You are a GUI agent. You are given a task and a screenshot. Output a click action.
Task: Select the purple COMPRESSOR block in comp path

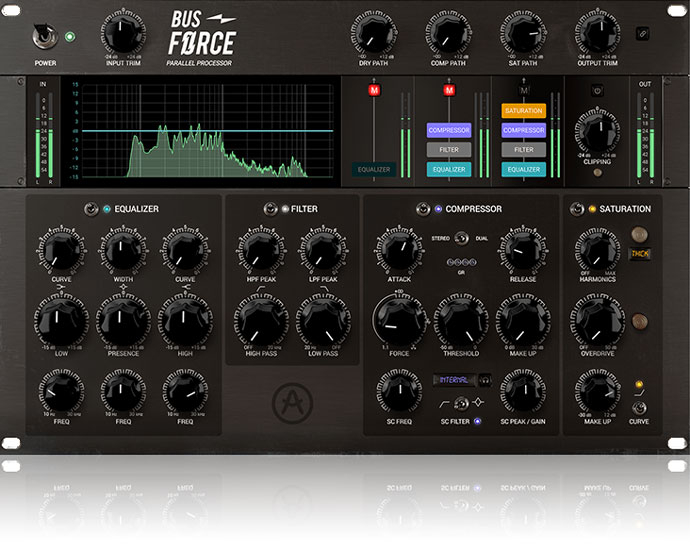coord(449,130)
